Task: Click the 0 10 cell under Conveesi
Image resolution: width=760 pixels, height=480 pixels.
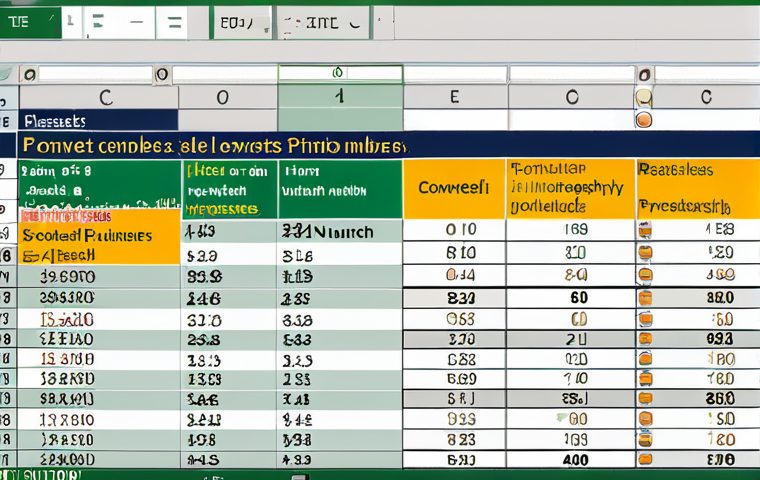Action: click(x=454, y=230)
